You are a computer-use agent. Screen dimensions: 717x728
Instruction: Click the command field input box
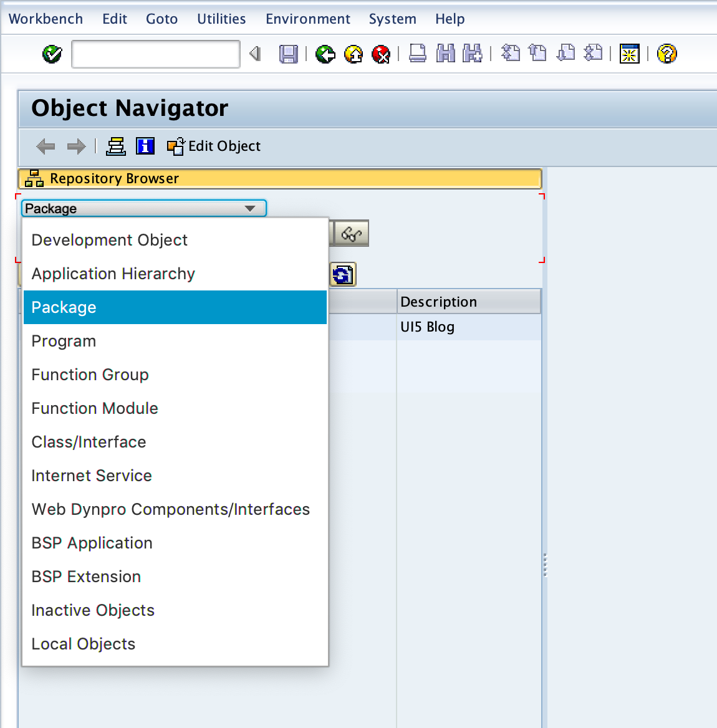[155, 54]
